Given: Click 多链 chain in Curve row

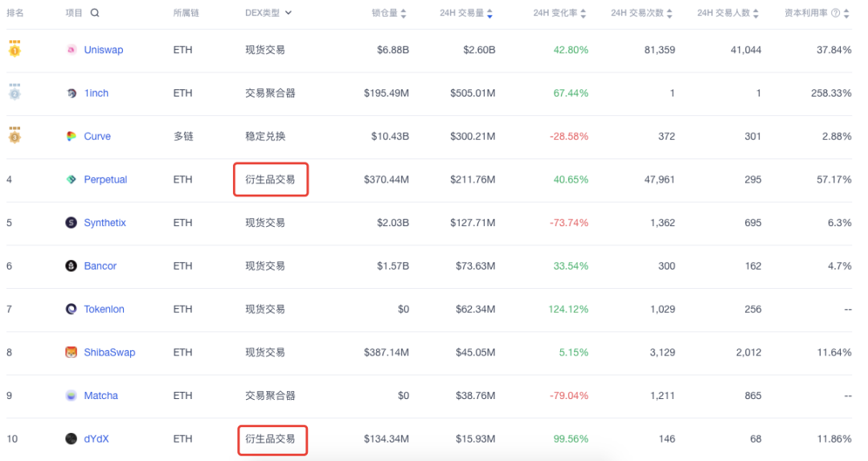Looking at the screenshot, I should [183, 136].
